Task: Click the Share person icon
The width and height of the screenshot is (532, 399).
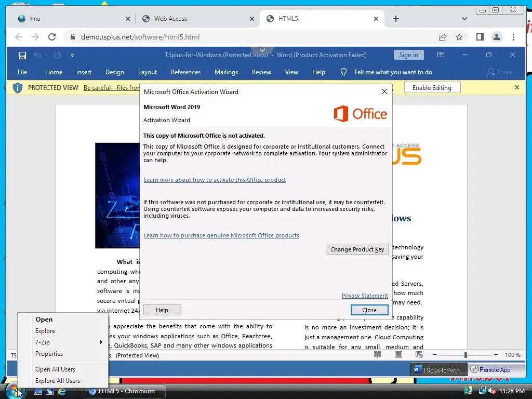Action: pyautogui.click(x=490, y=72)
